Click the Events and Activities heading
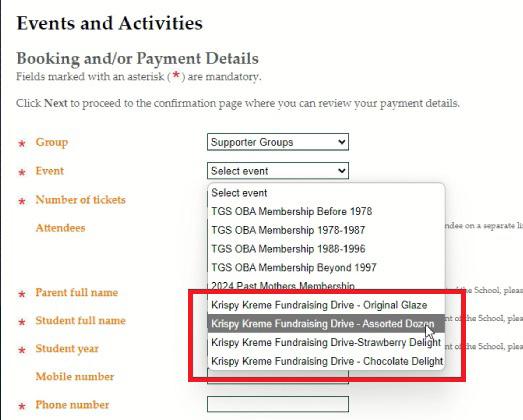The width and height of the screenshot is (523, 420). (110, 23)
